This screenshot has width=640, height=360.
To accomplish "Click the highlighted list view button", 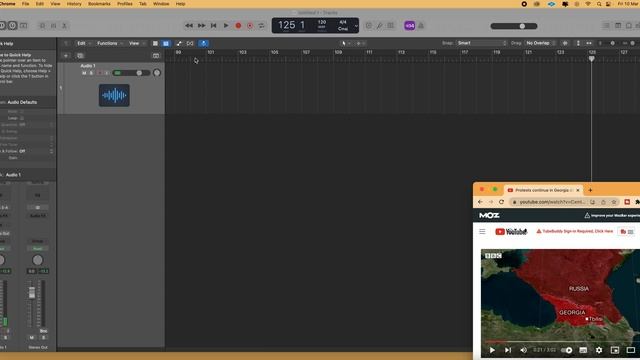I will pos(166,43).
